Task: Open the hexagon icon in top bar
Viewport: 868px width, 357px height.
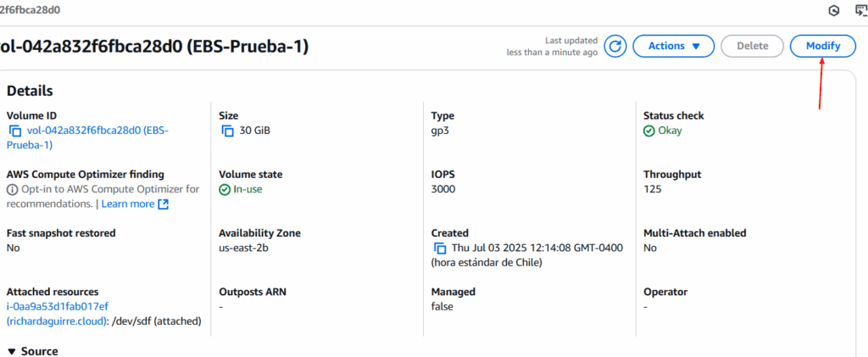Action: tap(834, 10)
